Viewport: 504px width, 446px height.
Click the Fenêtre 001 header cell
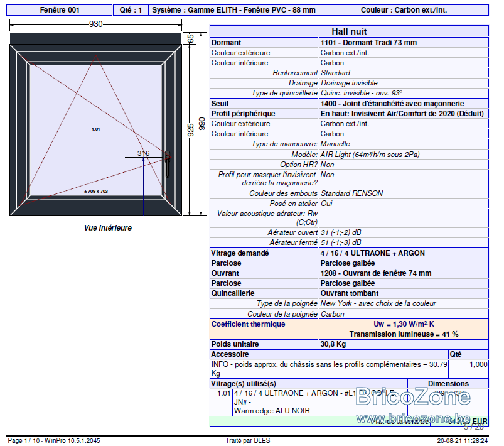(x=60, y=10)
